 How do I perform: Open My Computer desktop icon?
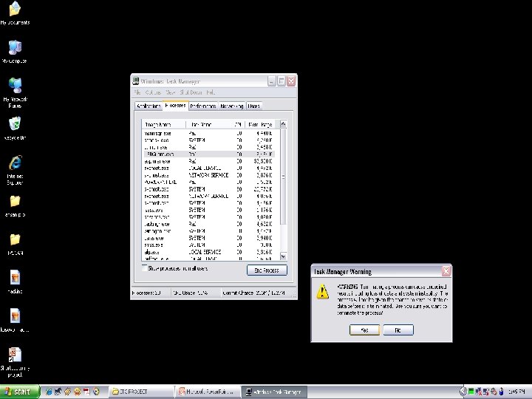(15, 52)
